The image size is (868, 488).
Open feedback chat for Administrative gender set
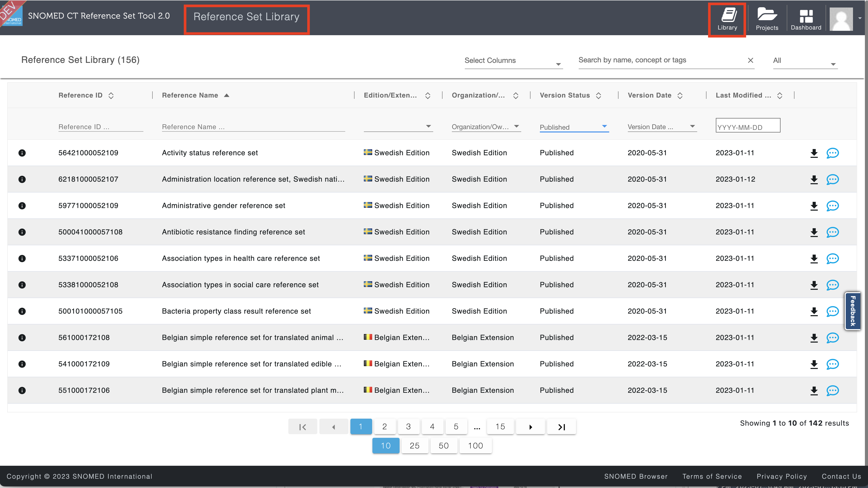click(832, 206)
